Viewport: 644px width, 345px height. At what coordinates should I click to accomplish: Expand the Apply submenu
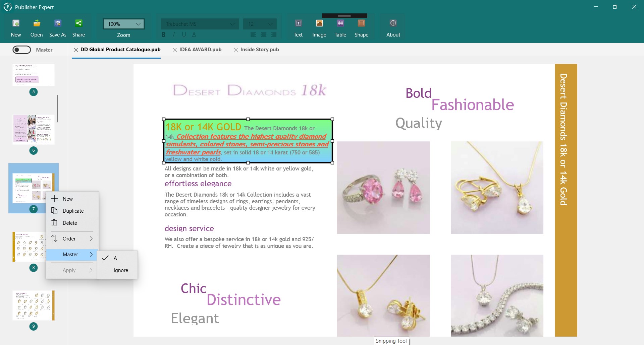click(72, 270)
